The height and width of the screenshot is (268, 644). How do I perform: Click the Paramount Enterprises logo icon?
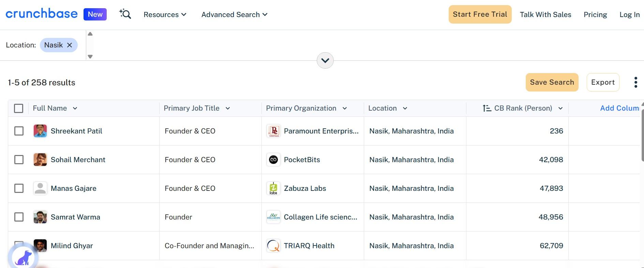click(x=273, y=131)
